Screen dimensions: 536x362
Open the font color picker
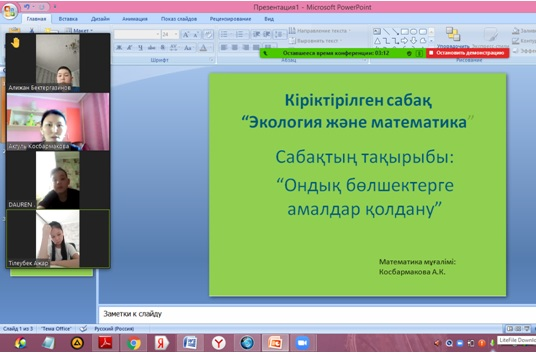tap(205, 48)
